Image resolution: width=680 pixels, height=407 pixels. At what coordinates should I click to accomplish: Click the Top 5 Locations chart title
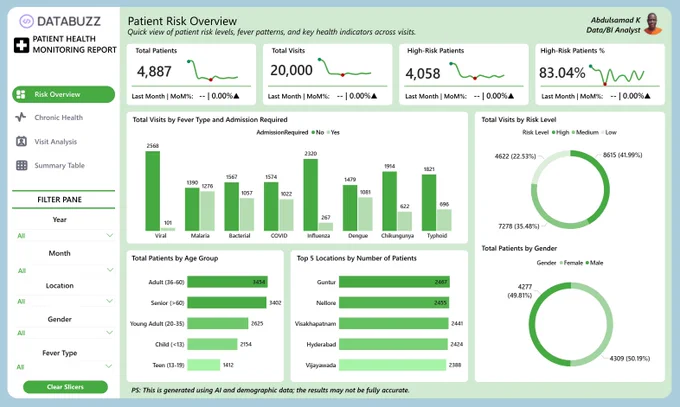click(356, 258)
